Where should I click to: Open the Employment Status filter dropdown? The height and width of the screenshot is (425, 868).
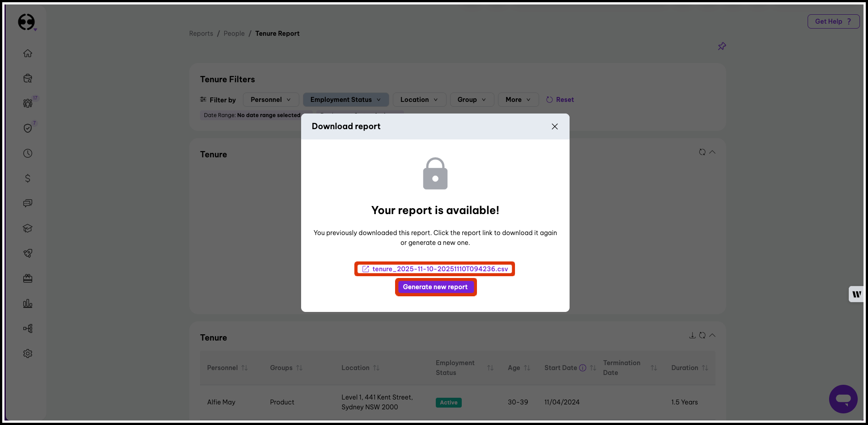point(345,100)
